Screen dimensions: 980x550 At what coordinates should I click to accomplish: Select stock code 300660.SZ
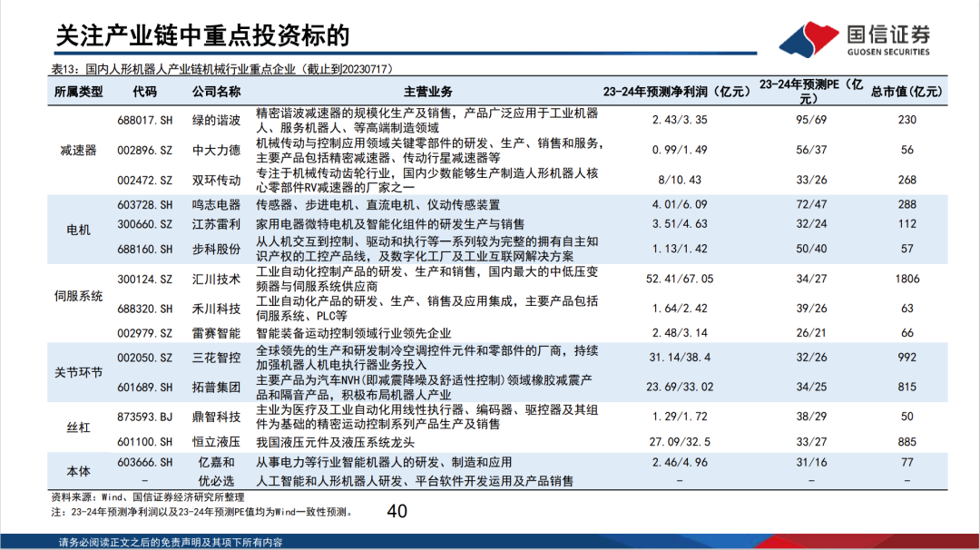145,224
